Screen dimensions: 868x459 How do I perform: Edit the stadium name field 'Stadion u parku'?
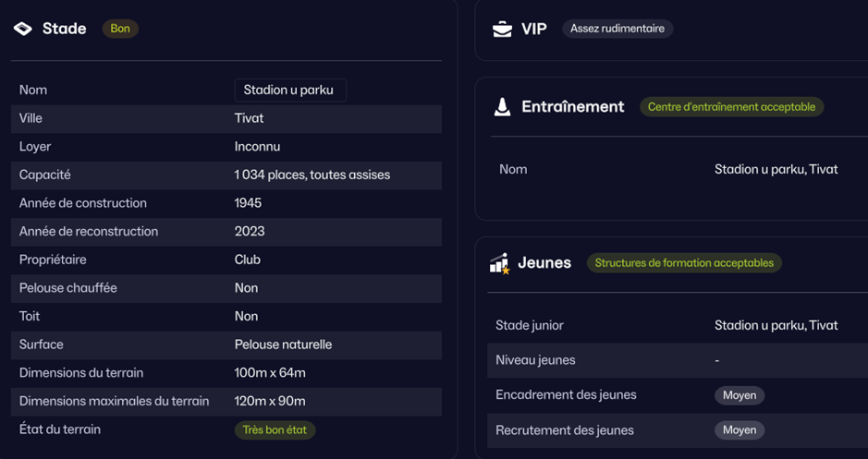(x=289, y=90)
